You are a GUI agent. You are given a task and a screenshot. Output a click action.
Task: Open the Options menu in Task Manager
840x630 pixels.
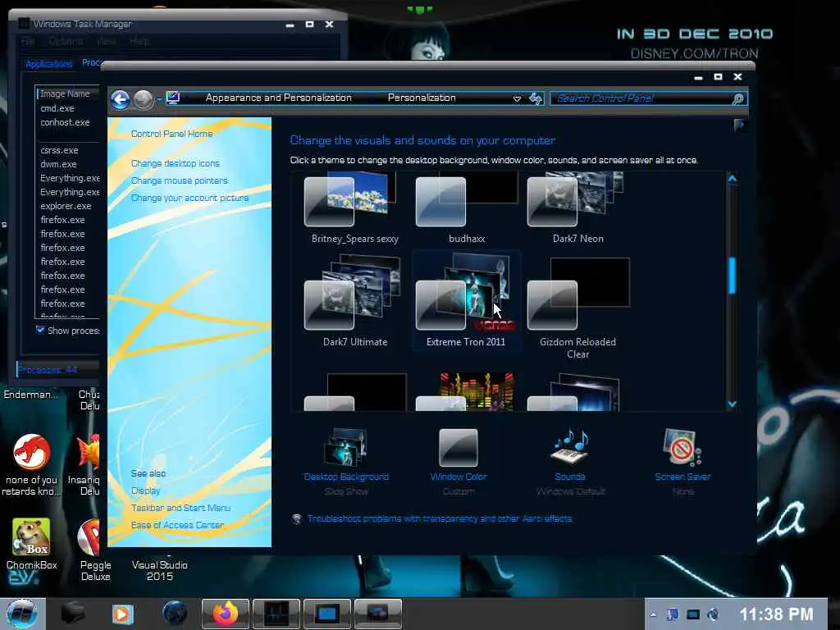point(66,41)
